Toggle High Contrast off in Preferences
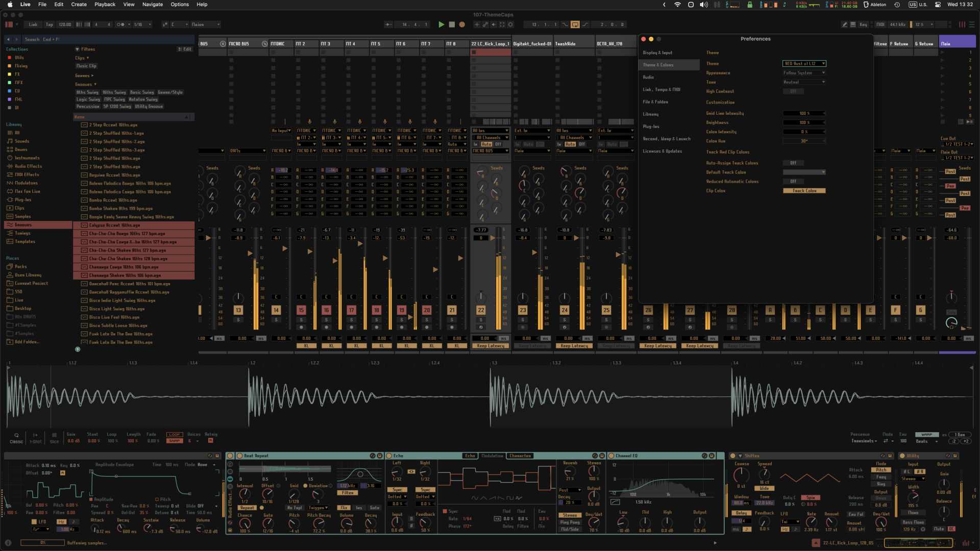Image resolution: width=980 pixels, height=551 pixels. pyautogui.click(x=794, y=91)
